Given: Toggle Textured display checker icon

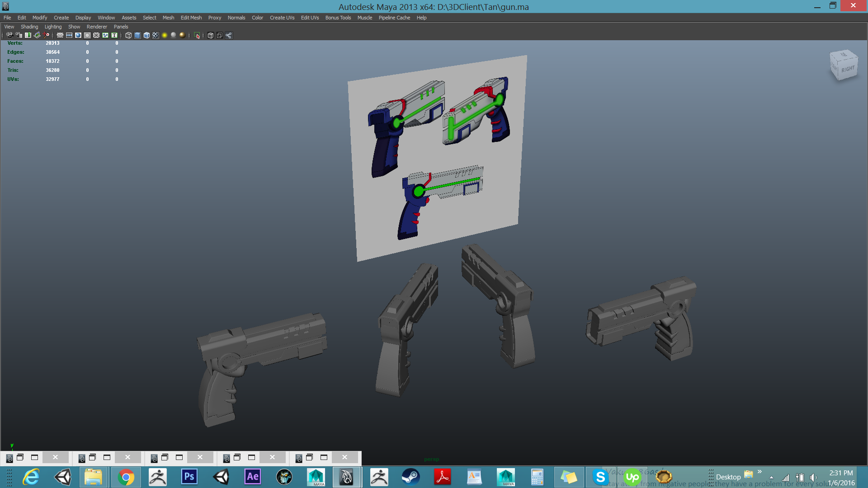Looking at the screenshot, I should point(156,35).
